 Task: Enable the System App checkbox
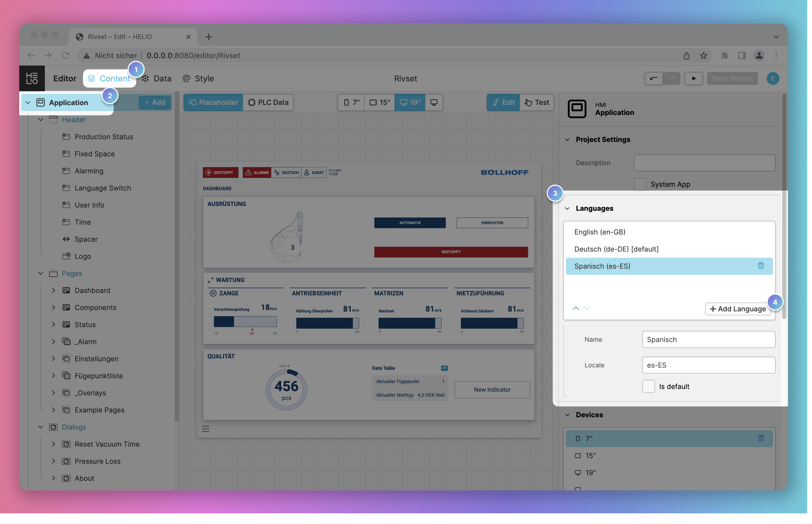640,184
